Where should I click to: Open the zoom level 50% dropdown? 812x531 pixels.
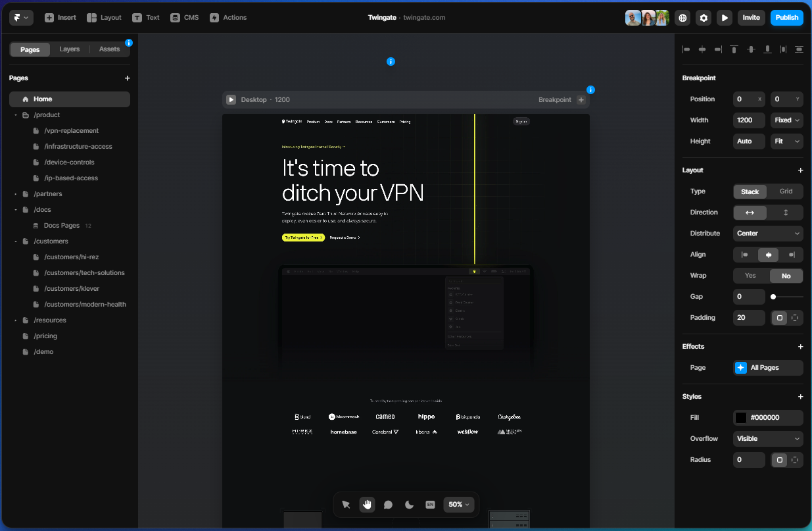[458, 504]
